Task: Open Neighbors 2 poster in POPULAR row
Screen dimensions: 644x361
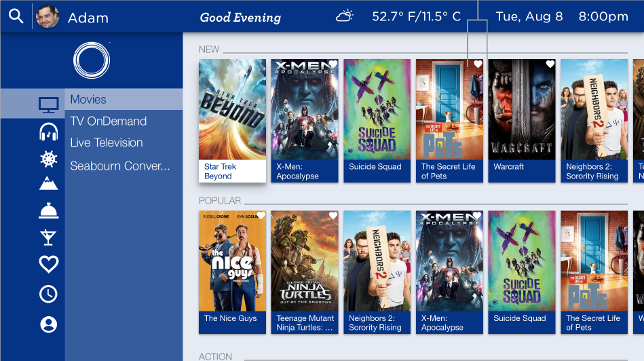Action: pos(377,261)
